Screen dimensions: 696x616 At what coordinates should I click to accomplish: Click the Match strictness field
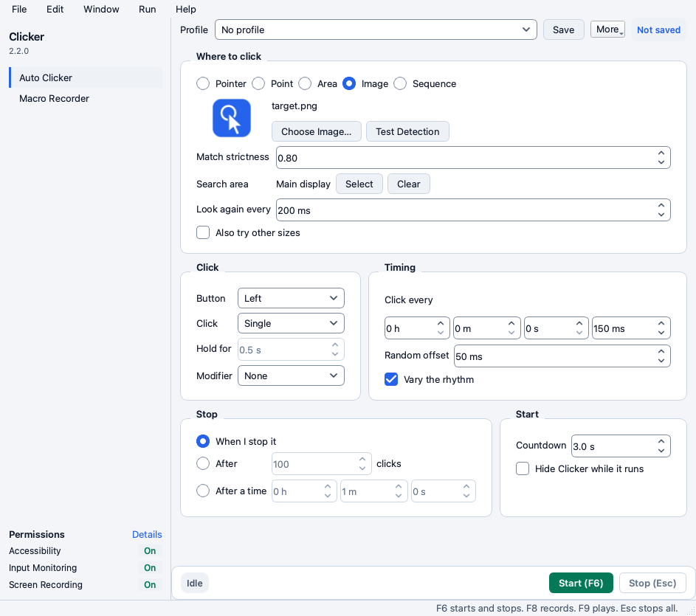coord(473,158)
